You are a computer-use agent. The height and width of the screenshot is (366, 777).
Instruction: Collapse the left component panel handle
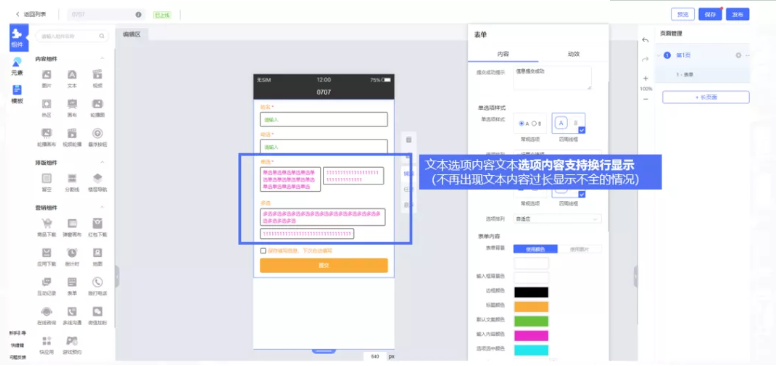(x=117, y=276)
